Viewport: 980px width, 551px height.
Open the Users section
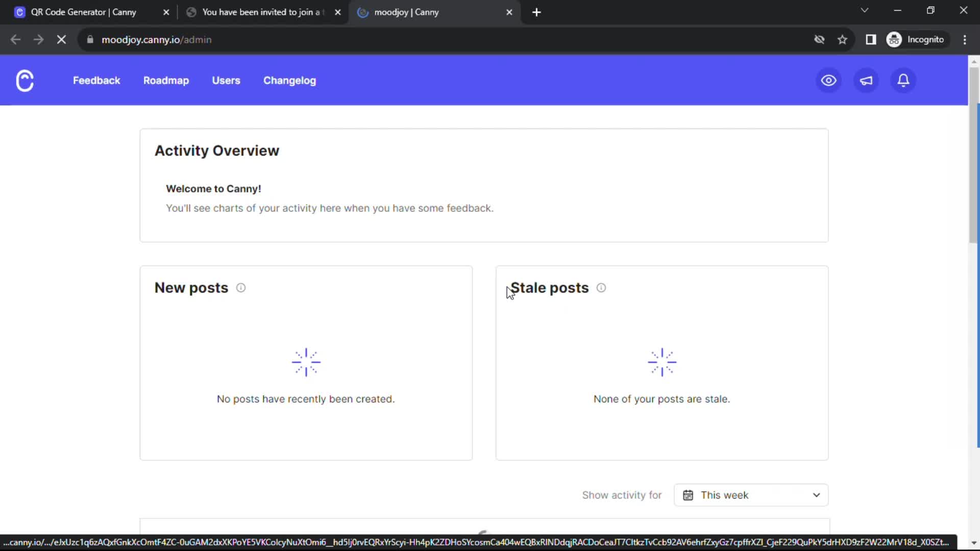click(226, 80)
